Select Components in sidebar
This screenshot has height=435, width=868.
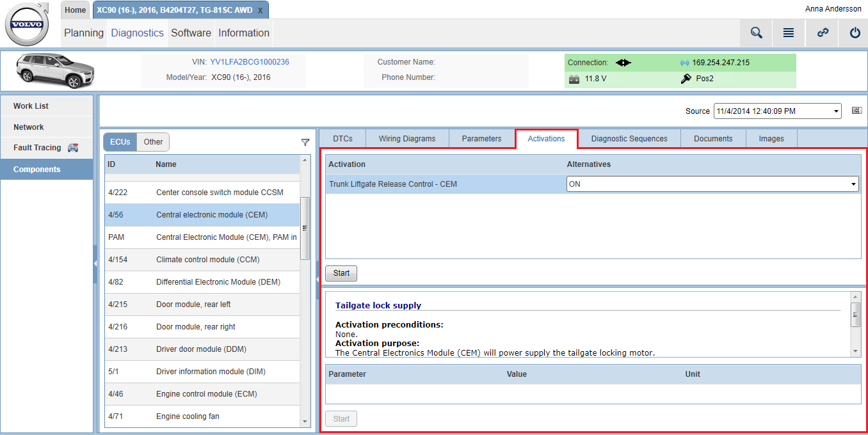click(47, 170)
